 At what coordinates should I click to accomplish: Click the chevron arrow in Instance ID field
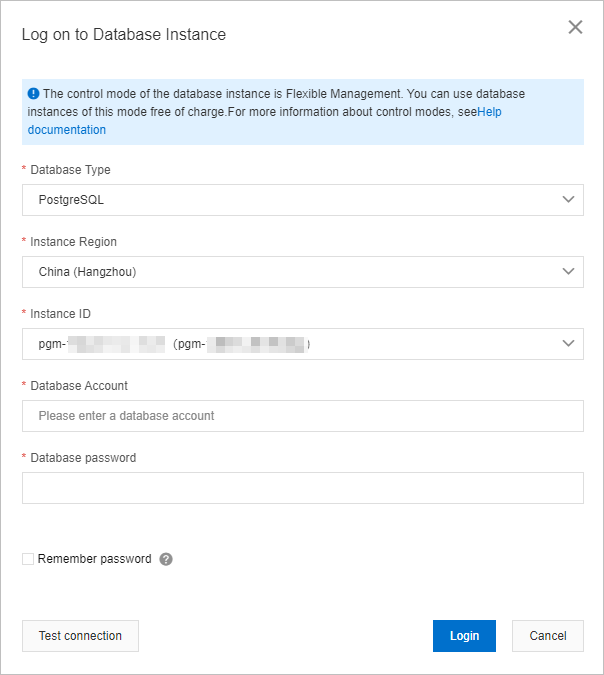569,343
